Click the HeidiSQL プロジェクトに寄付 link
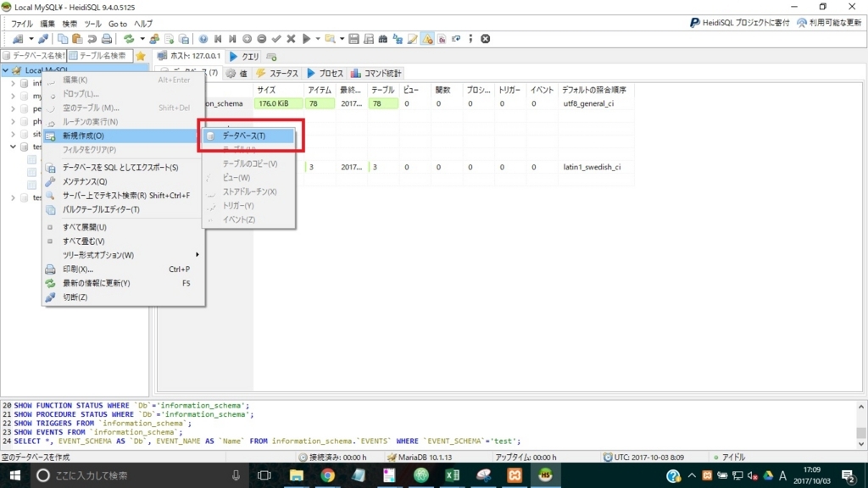Image resolution: width=868 pixels, height=488 pixels. pos(739,23)
